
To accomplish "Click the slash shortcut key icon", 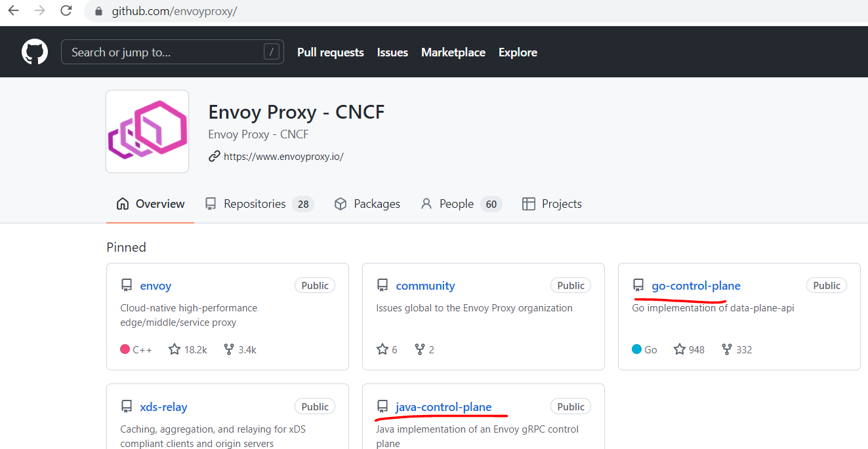I will click(x=272, y=52).
